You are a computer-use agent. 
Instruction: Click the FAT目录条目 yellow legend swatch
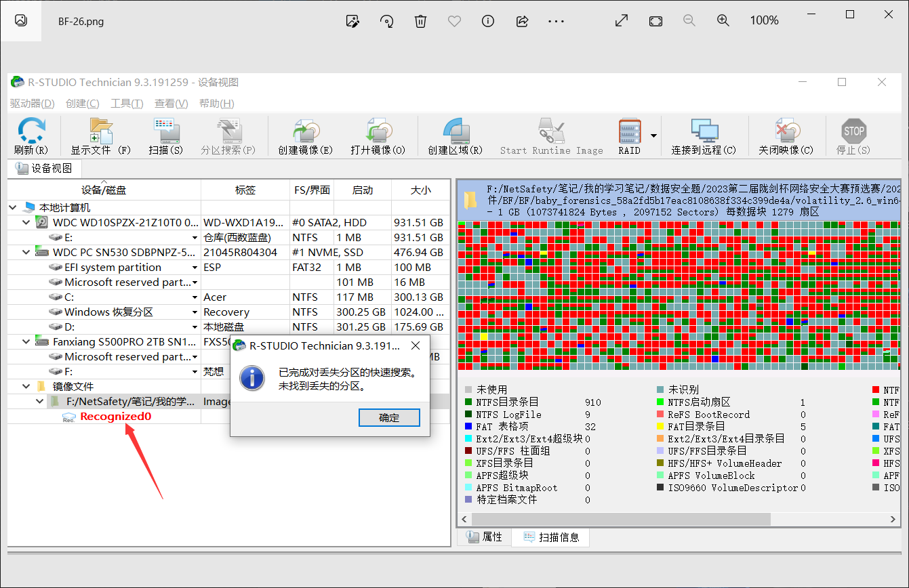point(660,427)
